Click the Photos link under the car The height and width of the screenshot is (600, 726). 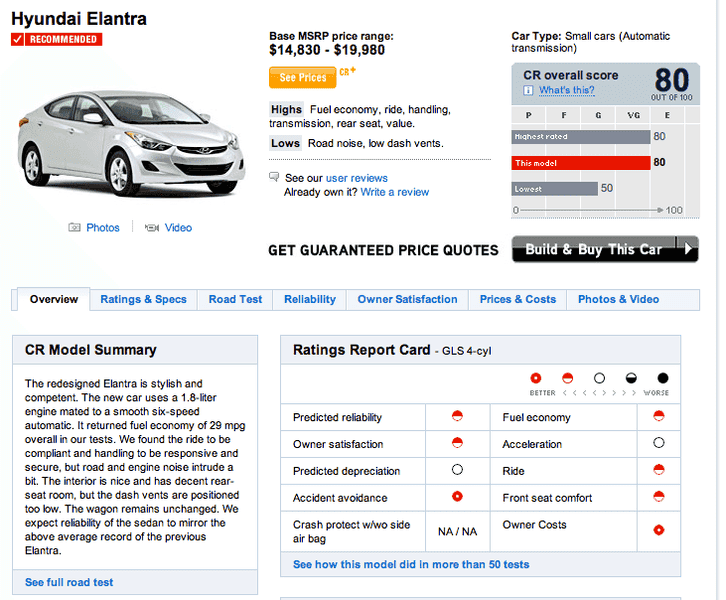point(103,228)
